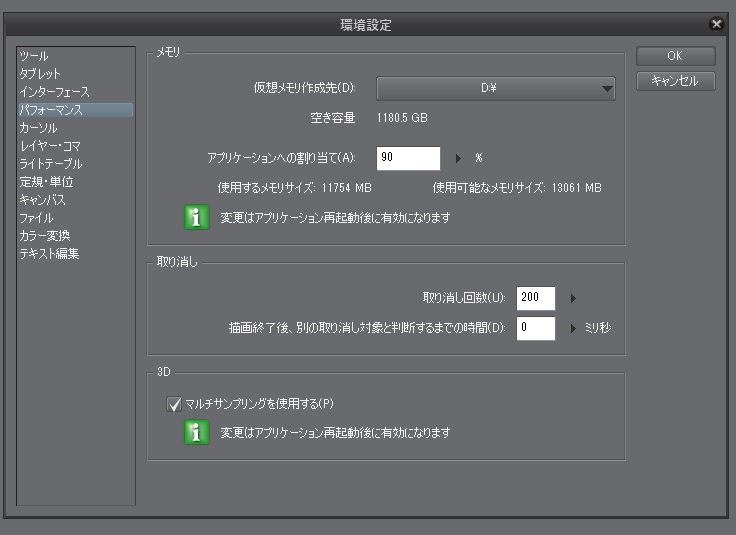Click キャンセル to discard changes
The height and width of the screenshot is (535, 736).
pos(675,81)
